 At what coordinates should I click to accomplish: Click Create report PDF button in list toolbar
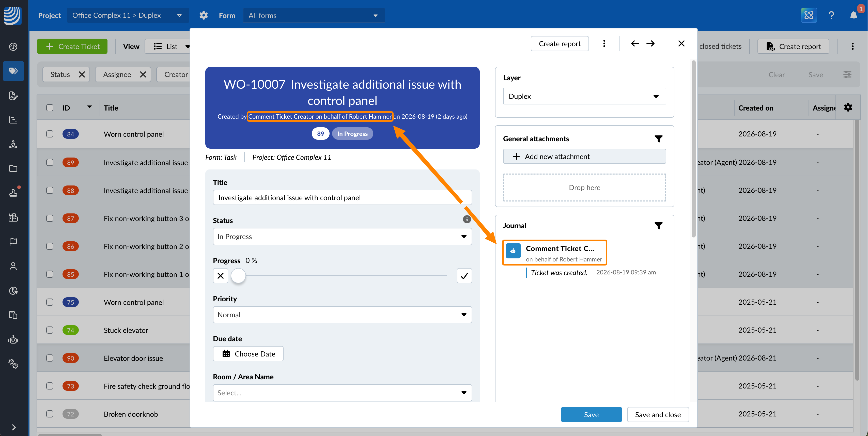click(793, 46)
